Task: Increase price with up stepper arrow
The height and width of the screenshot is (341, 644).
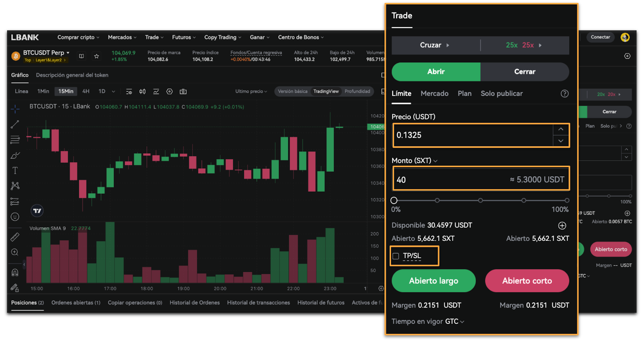Action: click(x=561, y=129)
